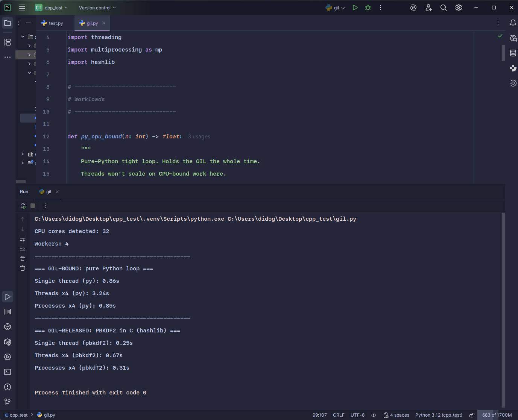Toggle soft-wrap in run console
The image size is (518, 420).
point(23,239)
